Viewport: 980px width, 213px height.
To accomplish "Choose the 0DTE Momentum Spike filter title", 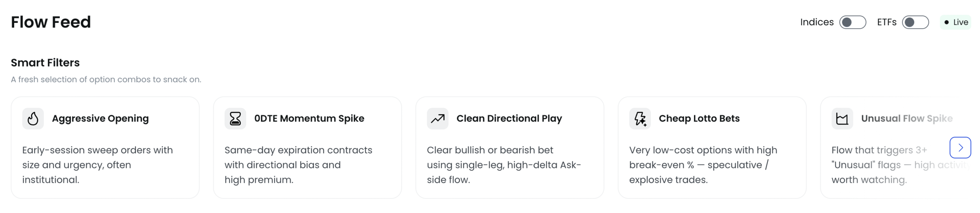I will [x=309, y=119].
